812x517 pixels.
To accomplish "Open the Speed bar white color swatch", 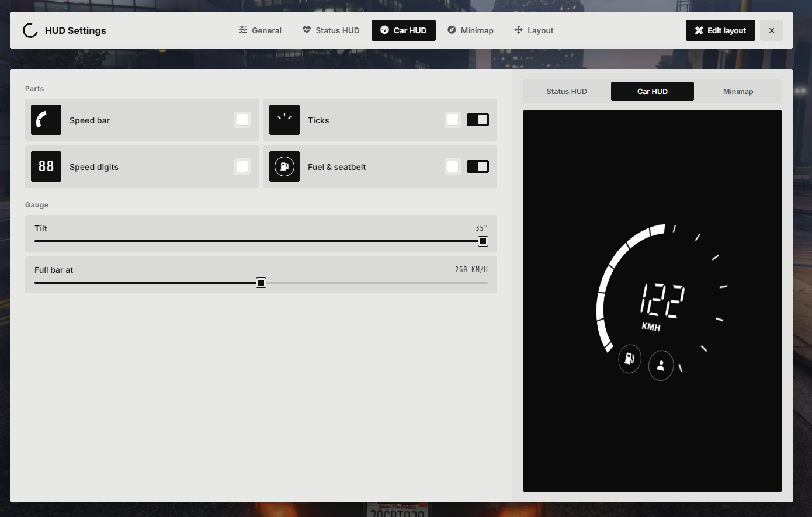I will point(242,120).
